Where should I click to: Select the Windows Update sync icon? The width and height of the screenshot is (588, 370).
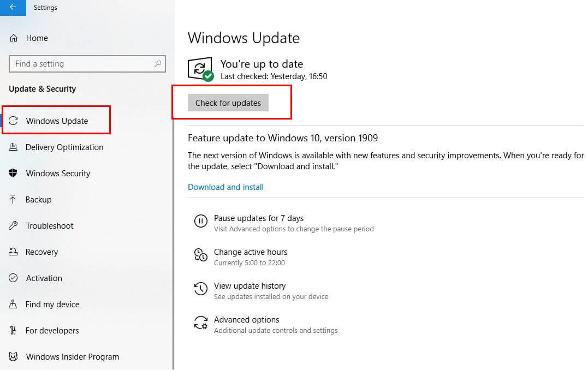tap(15, 121)
